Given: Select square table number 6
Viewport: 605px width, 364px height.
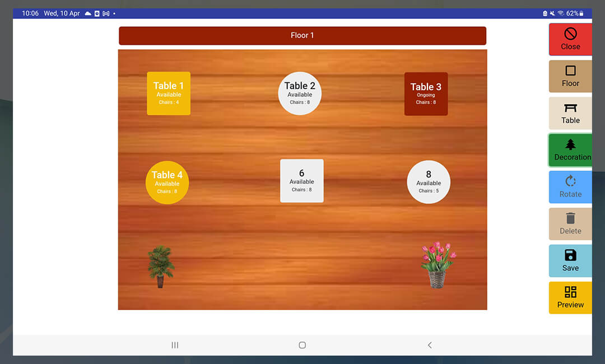Looking at the screenshot, I should [301, 181].
